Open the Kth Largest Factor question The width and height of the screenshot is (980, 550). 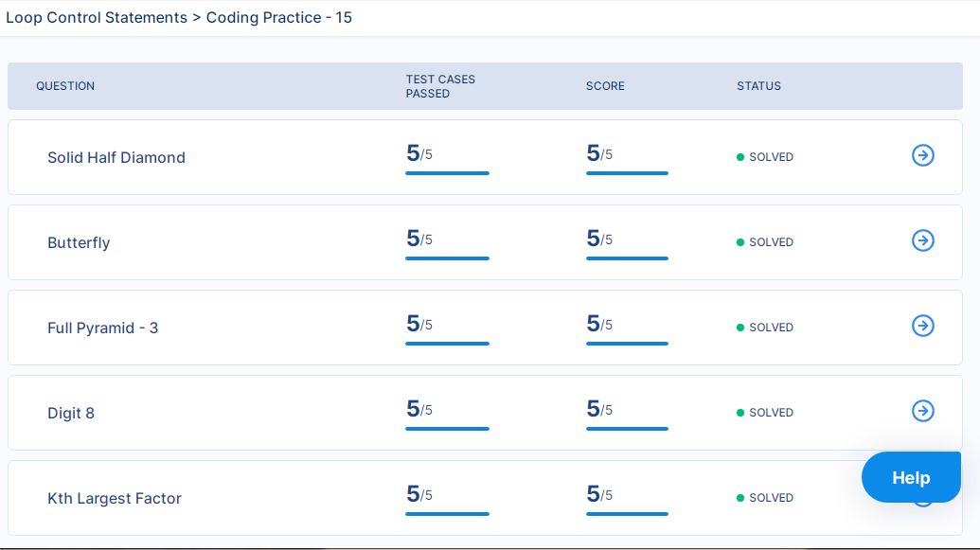115,499
